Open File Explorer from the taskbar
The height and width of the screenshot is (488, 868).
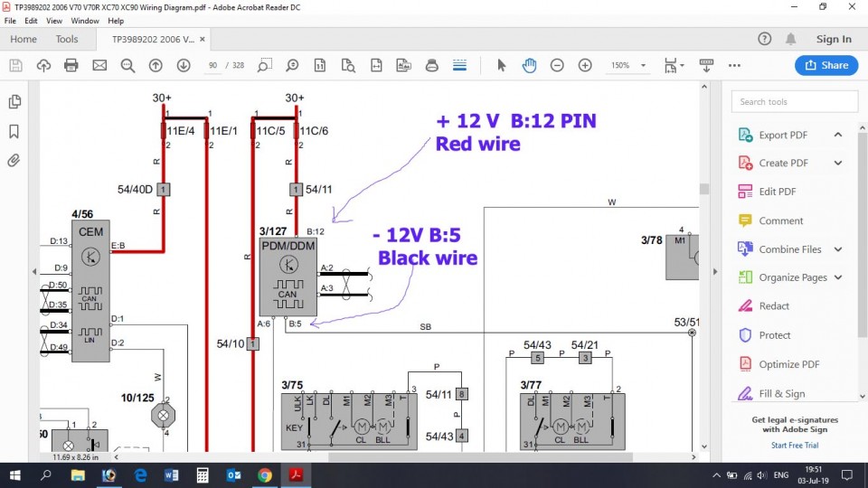click(78, 475)
